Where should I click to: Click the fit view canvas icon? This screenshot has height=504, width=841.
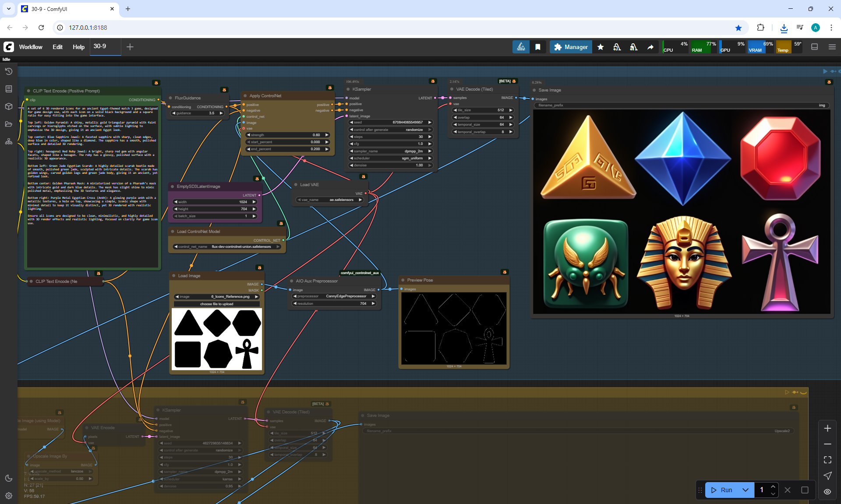tap(827, 460)
